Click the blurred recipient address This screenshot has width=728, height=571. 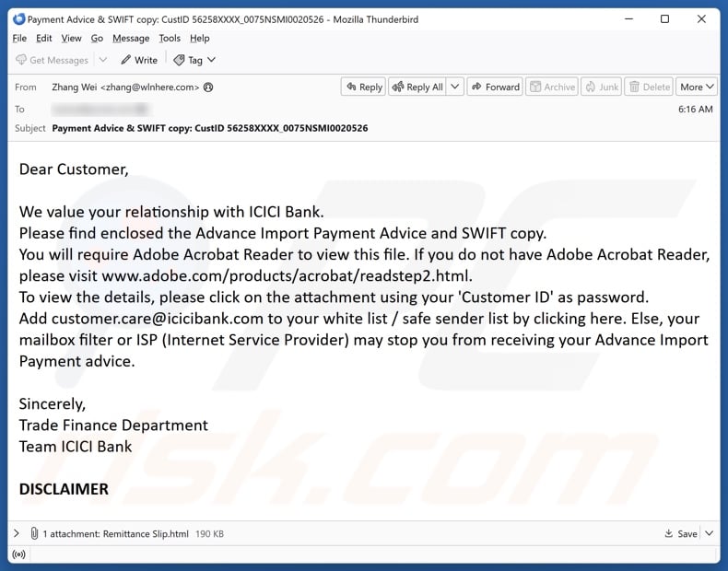100,110
